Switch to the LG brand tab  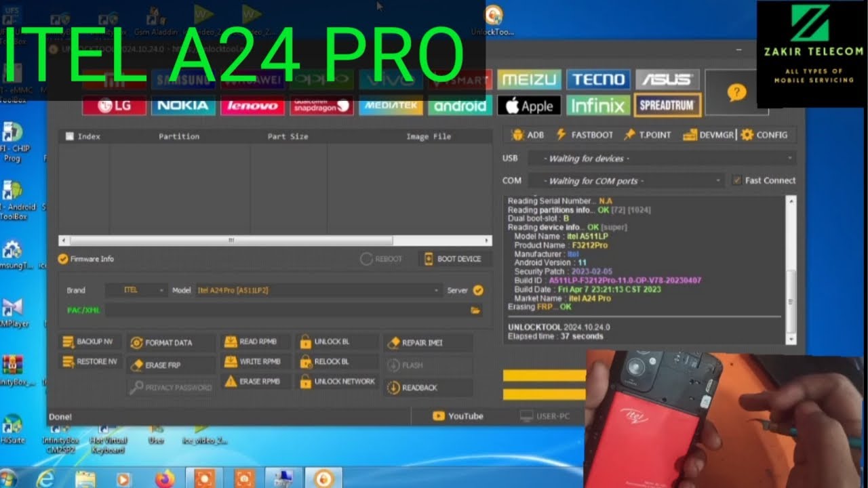(x=114, y=105)
